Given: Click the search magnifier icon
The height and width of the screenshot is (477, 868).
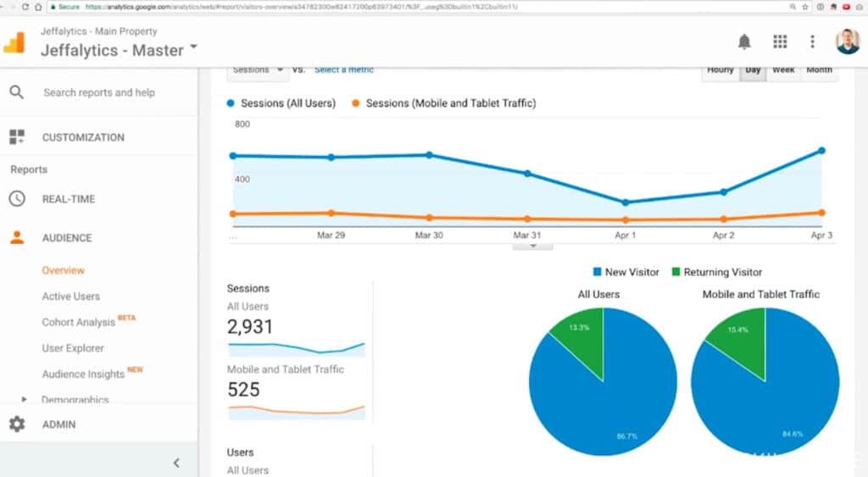Looking at the screenshot, I should [x=17, y=92].
